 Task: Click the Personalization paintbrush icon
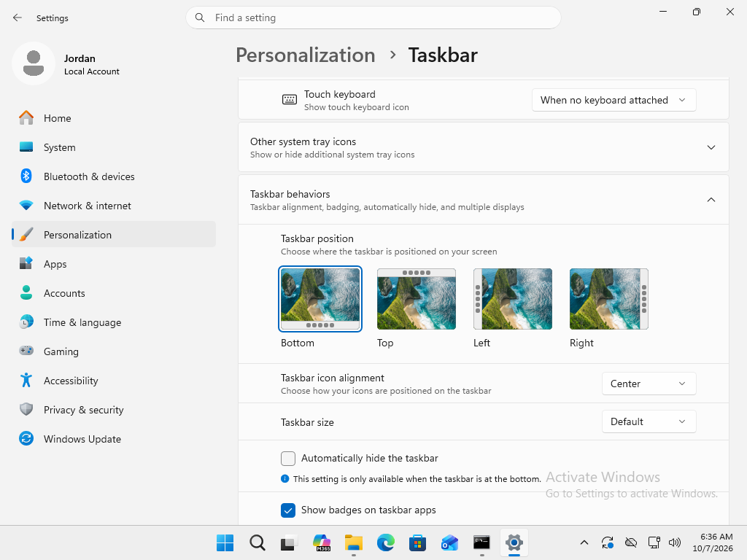(x=26, y=234)
